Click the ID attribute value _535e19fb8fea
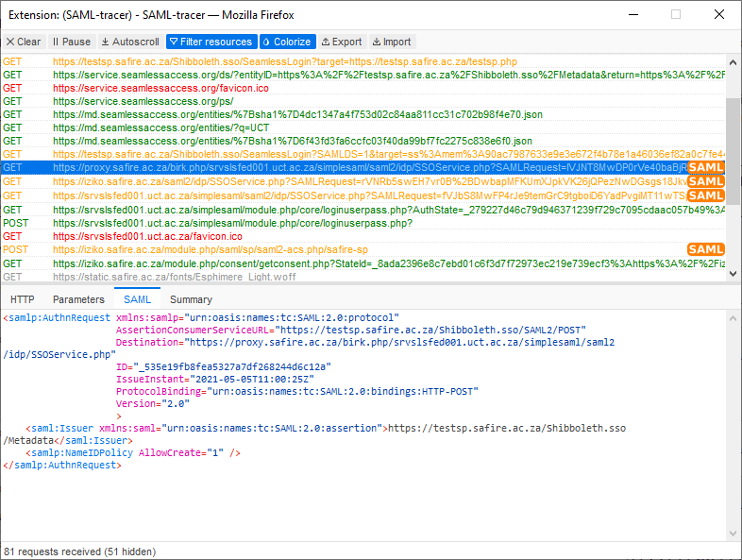The width and height of the screenshot is (742, 560). tap(232, 366)
